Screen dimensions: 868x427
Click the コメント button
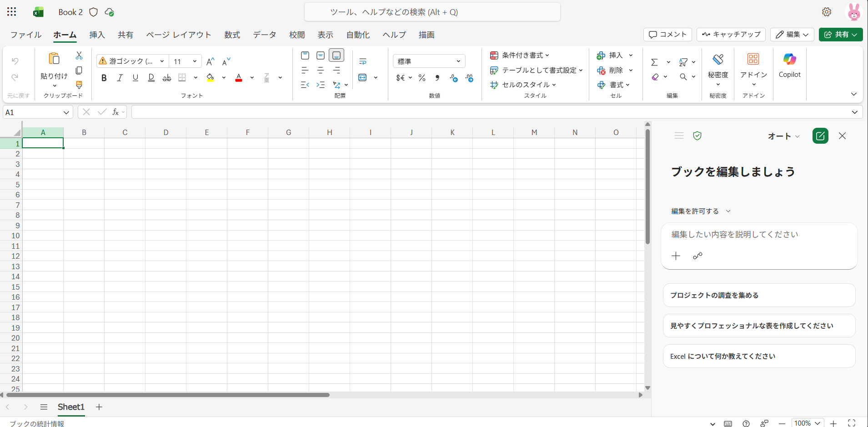(x=667, y=35)
